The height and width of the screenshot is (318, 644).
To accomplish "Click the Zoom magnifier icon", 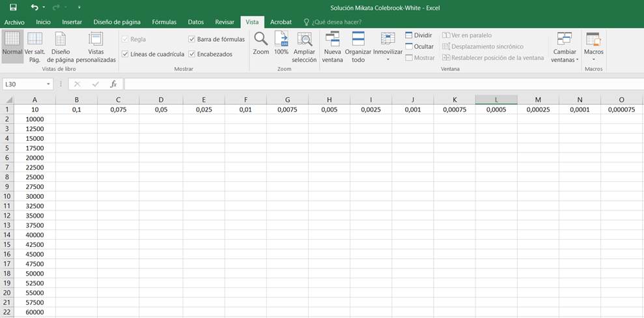I will 260,39.
